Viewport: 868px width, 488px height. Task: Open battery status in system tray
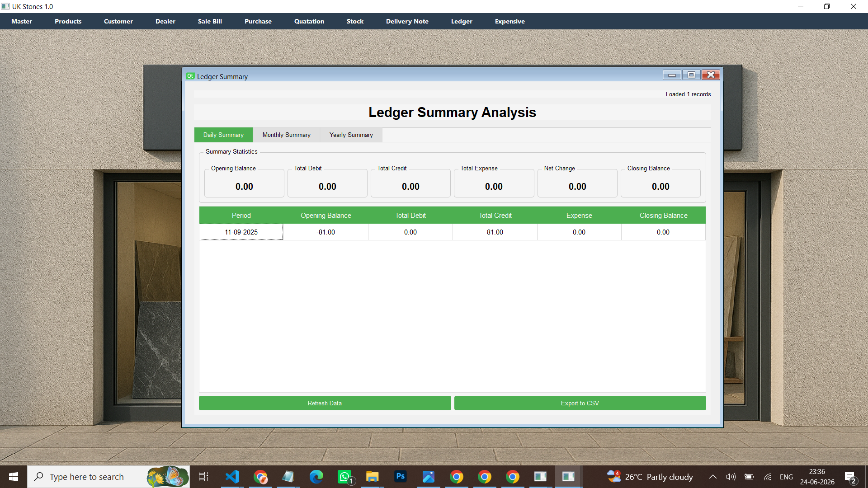pos(749,477)
